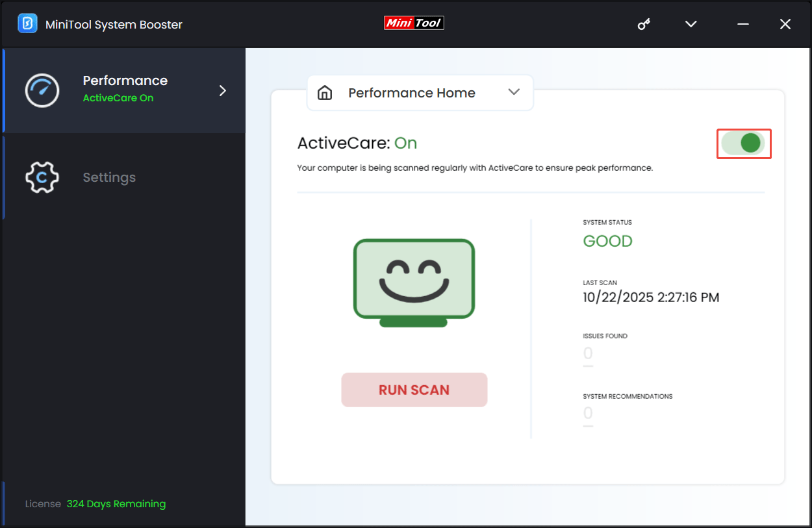Click the GOOD system status text
This screenshot has width=812, height=528.
[607, 241]
